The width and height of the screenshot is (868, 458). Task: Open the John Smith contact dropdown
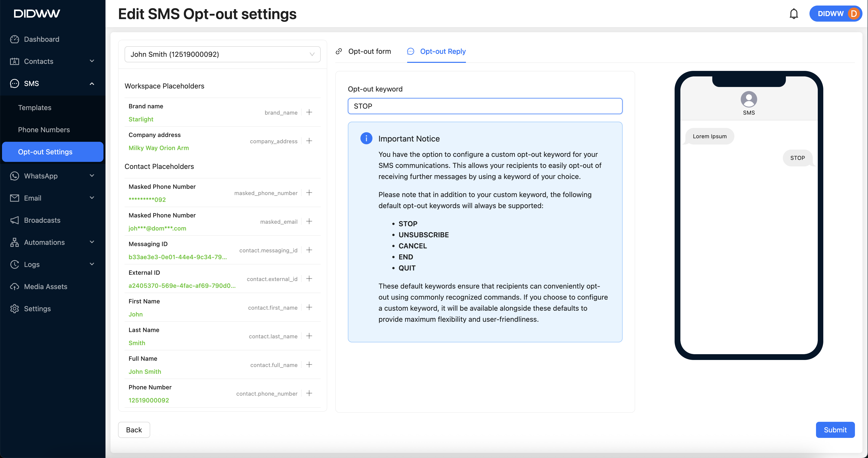point(222,54)
